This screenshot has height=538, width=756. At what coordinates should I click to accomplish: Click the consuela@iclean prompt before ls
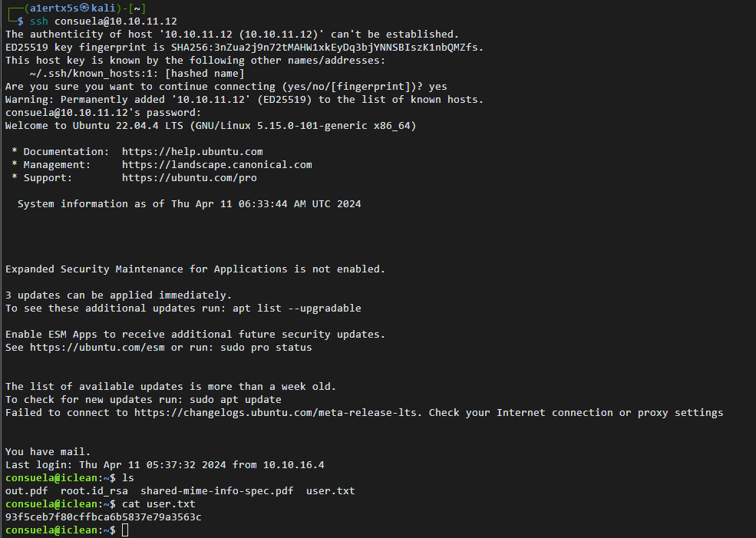61,477
